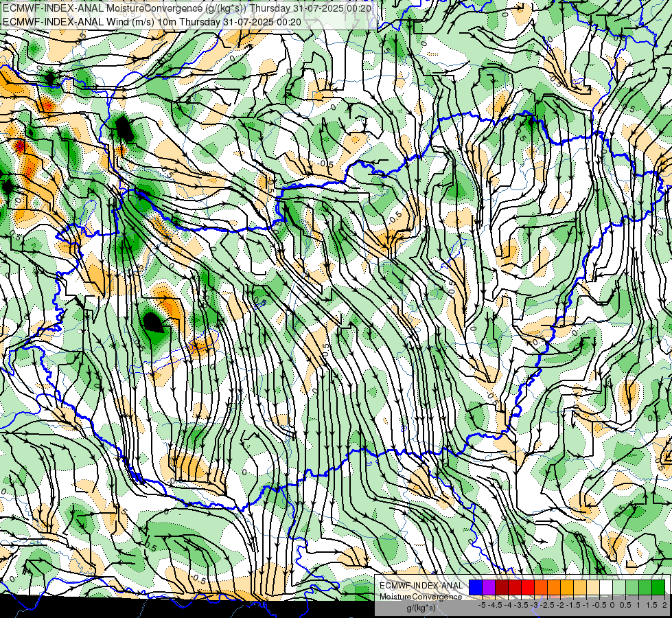Viewport: 672px width, 618px height.
Task: Click the -4.5 tick label on legend scale
Action: [x=496, y=605]
